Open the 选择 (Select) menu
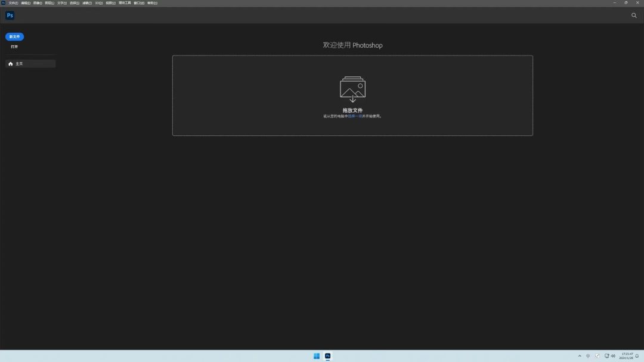The height and width of the screenshot is (362, 644). [x=75, y=3]
